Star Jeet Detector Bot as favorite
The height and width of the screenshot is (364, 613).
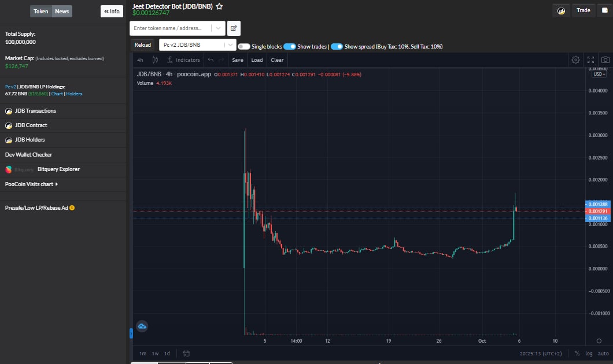tap(219, 6)
